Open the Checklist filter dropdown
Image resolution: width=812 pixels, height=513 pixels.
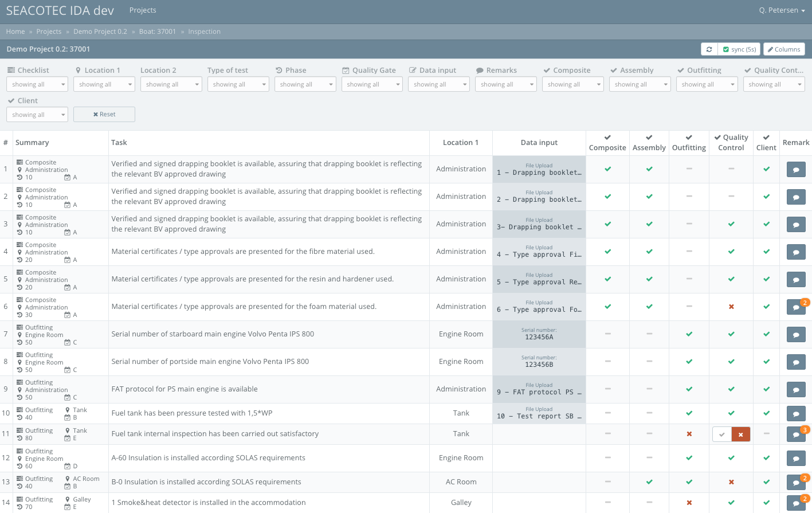[37, 84]
